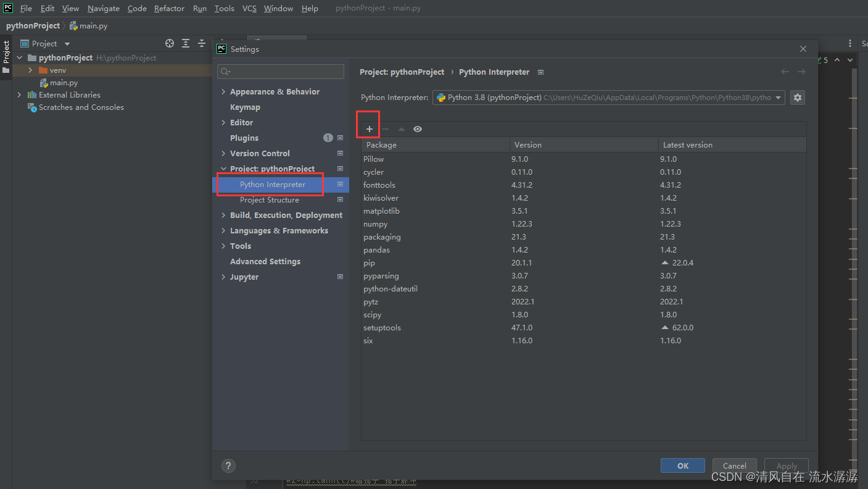Image resolution: width=868 pixels, height=489 pixels.
Task: Click the Project tool window side tab
Action: point(6,56)
